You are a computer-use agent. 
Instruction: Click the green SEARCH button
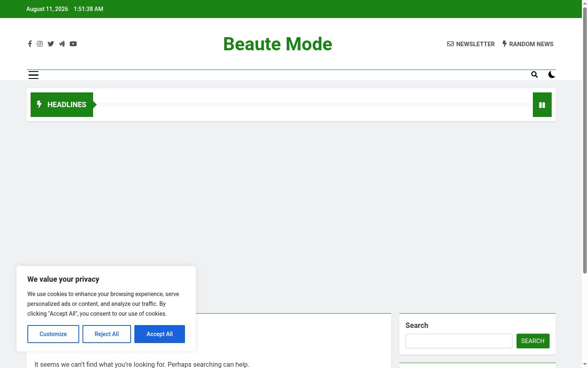[533, 341]
